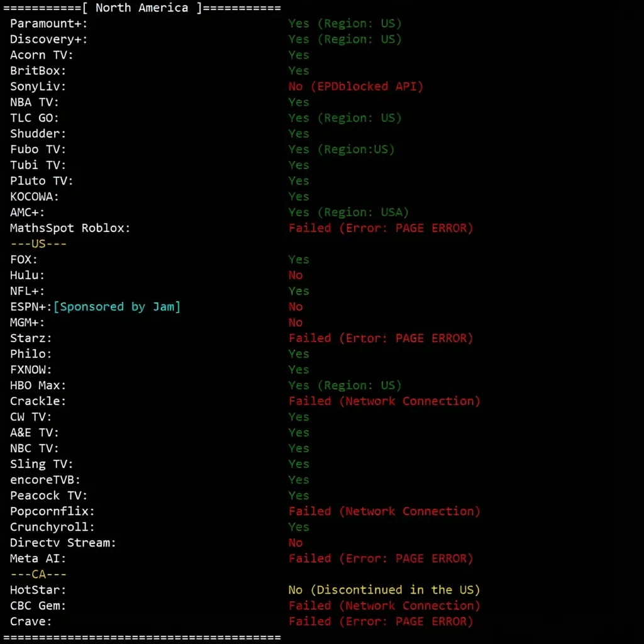
Task: Select the 'Directv Stream:' label
Action: coord(63,543)
